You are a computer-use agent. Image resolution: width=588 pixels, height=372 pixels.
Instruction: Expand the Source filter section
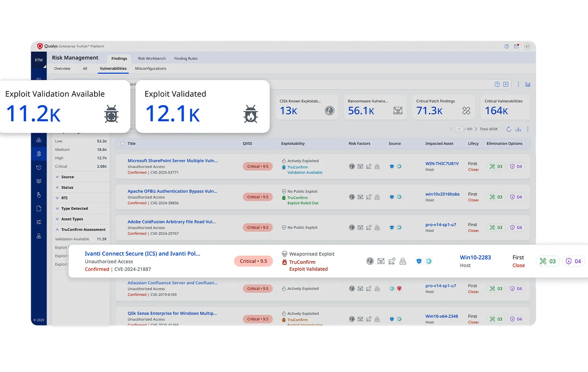(x=67, y=177)
